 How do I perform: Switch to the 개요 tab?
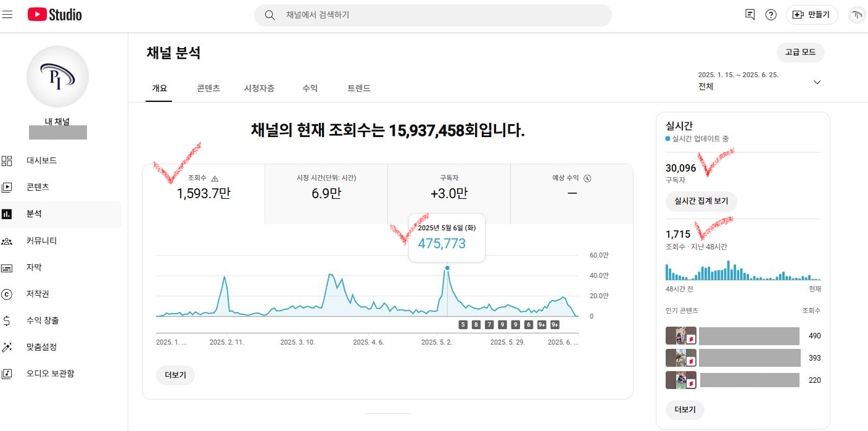pyautogui.click(x=160, y=88)
